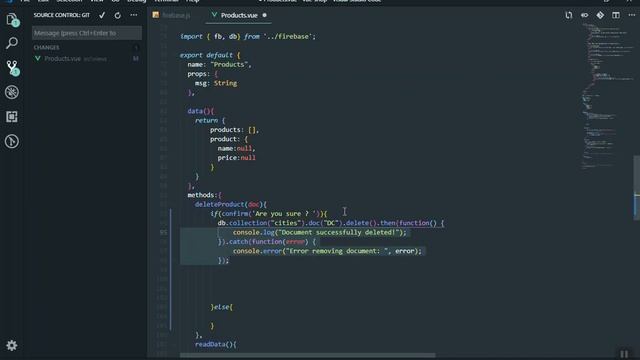Select the Products.vue editor tab
The height and width of the screenshot is (360, 640).
pyautogui.click(x=239, y=16)
